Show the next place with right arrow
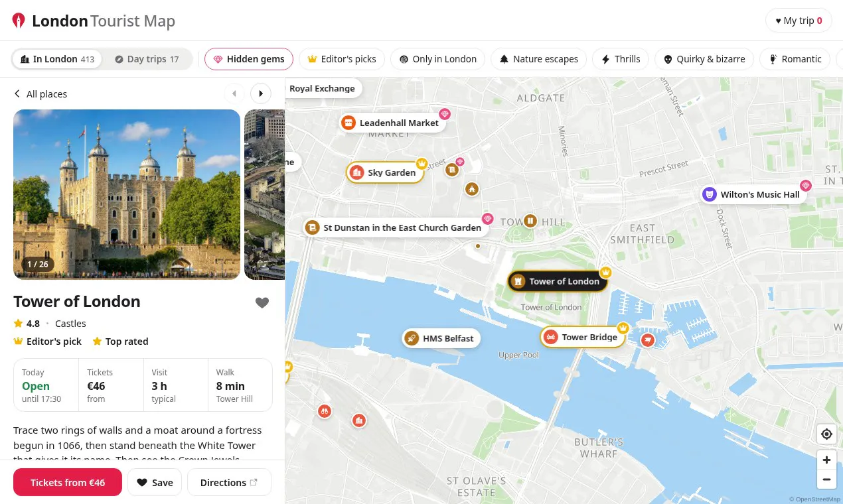This screenshot has height=504, width=843. coord(261,94)
